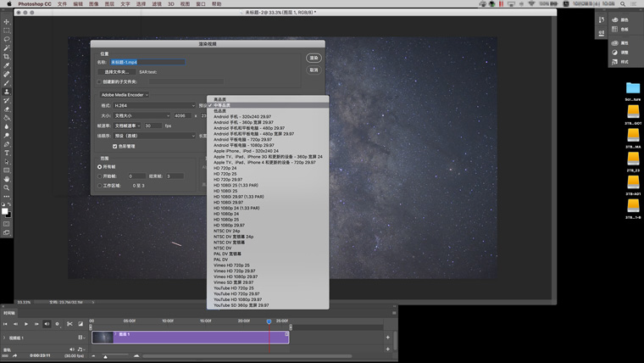
Task: Open the Adobe Media Encoder dropdown
Action: click(125, 95)
